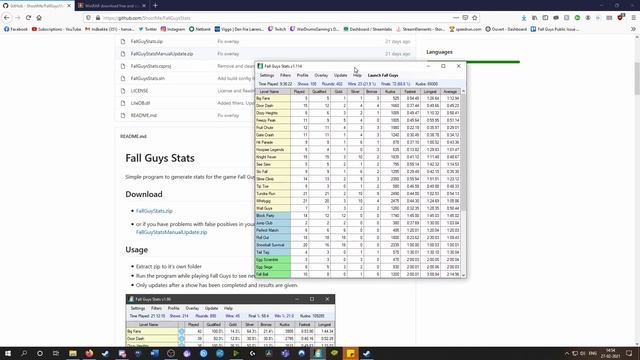640x360 pixels.
Task: Click Fall Guys Stats window app icon
Action: pos(260,66)
